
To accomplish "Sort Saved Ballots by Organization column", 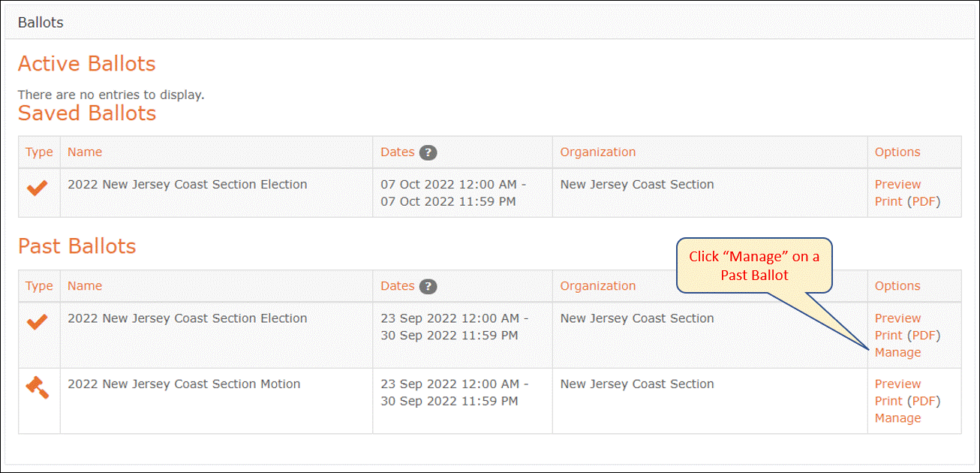I will pyautogui.click(x=598, y=152).
